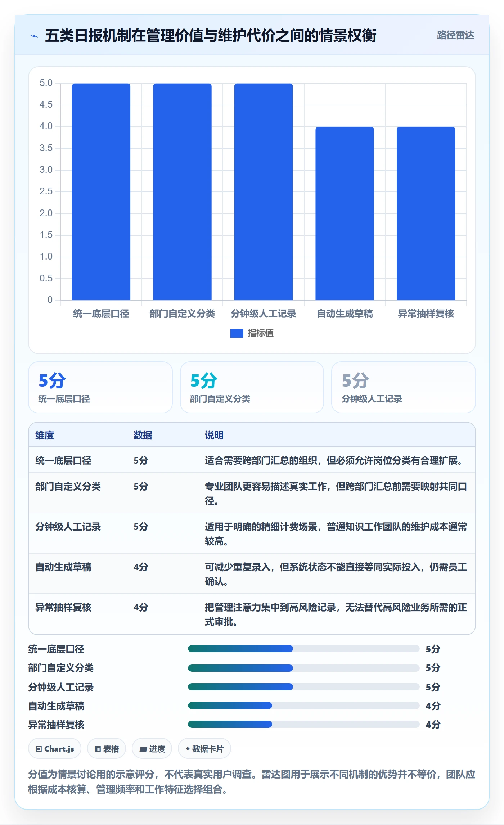The height and width of the screenshot is (825, 504).
Task: Select the 统一底层口径 cell in the table
Action: click(x=63, y=460)
